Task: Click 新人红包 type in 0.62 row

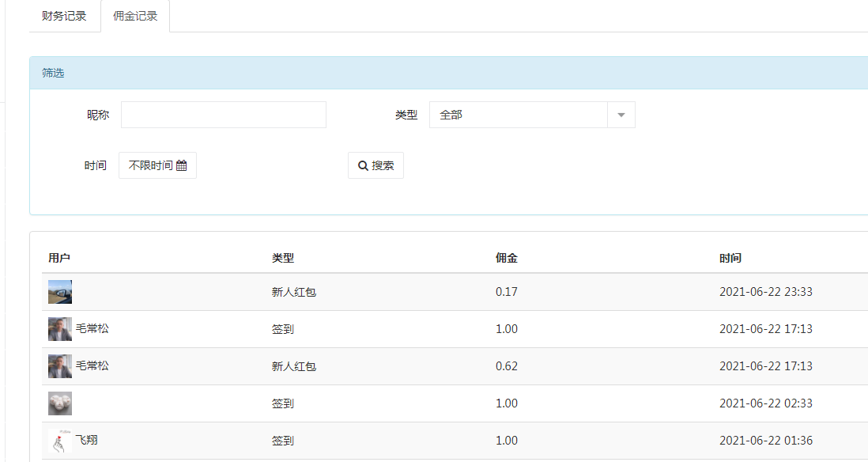Action: click(294, 366)
